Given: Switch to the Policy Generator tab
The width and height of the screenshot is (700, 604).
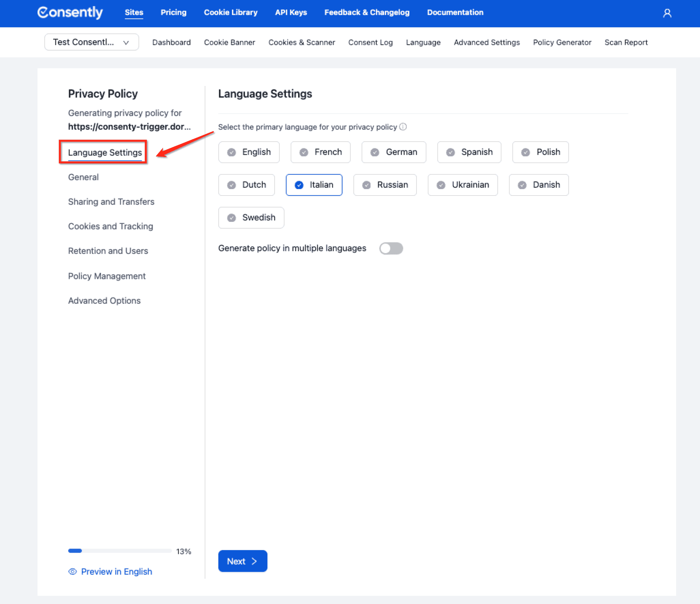Looking at the screenshot, I should (x=562, y=42).
